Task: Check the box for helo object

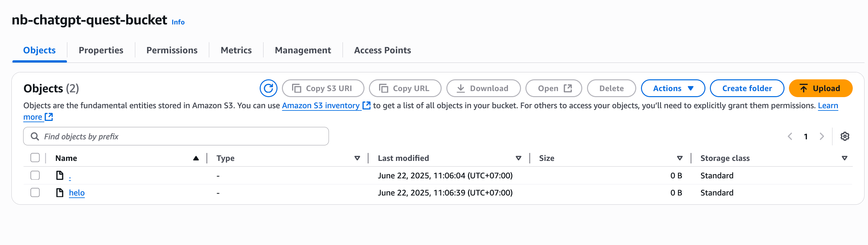Action: (35, 193)
